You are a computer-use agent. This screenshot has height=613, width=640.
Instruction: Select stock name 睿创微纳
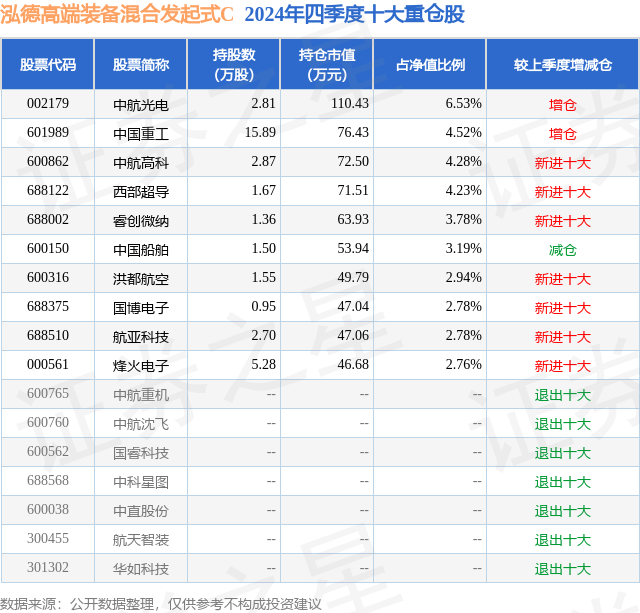click(141, 221)
